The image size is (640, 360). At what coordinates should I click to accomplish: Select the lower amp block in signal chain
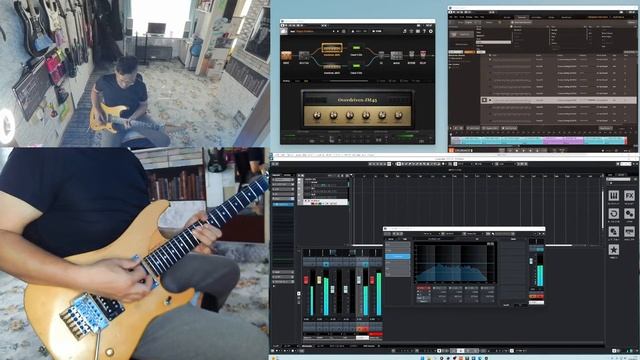point(331,67)
